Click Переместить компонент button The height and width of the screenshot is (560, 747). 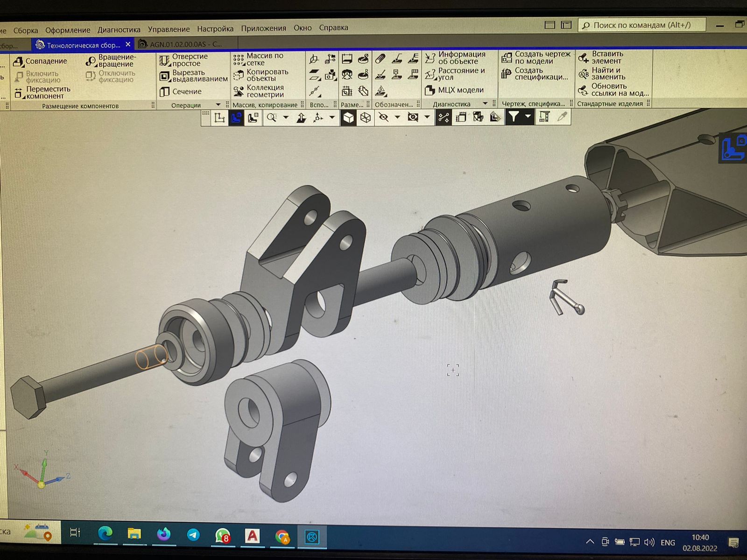click(42, 92)
